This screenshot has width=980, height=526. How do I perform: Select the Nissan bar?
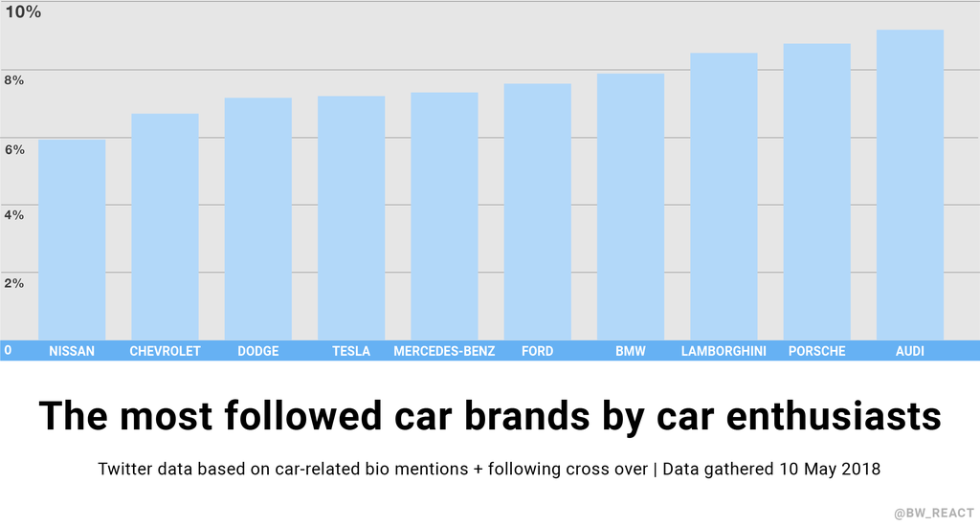point(72,239)
